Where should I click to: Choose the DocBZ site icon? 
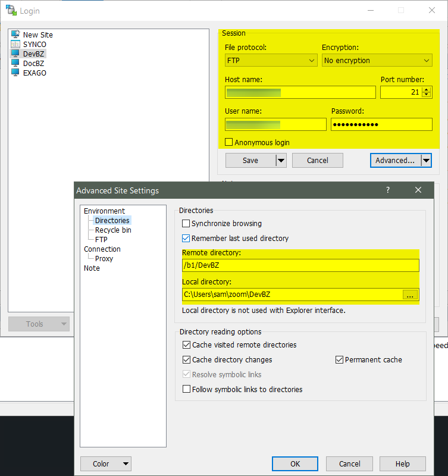tap(15, 64)
